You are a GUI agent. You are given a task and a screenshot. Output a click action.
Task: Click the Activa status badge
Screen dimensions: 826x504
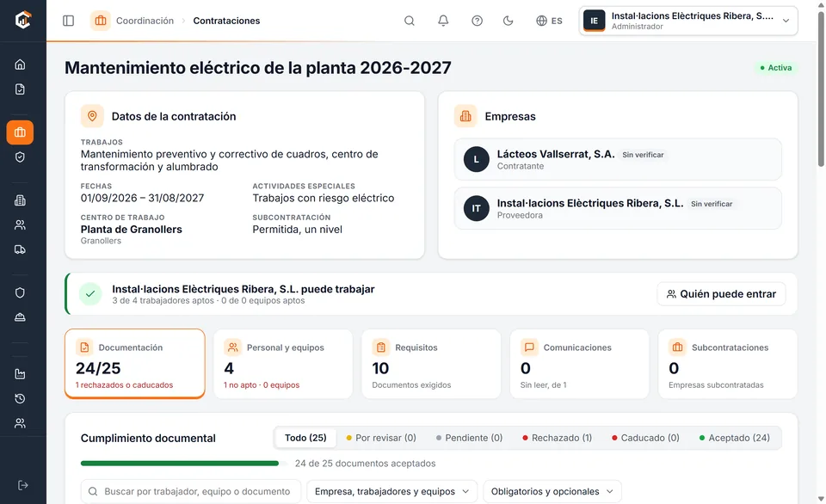pos(775,67)
